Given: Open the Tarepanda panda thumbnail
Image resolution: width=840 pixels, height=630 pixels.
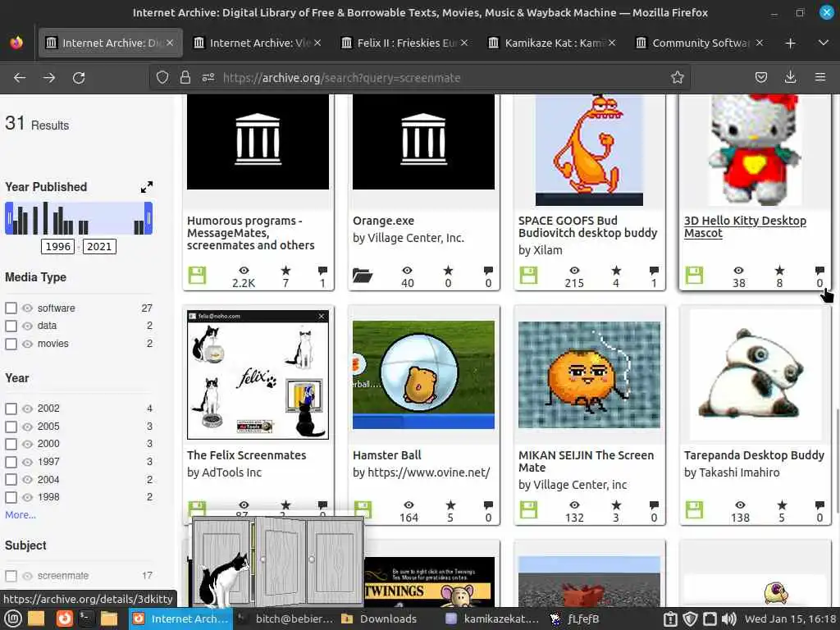Looking at the screenshot, I should [x=755, y=374].
